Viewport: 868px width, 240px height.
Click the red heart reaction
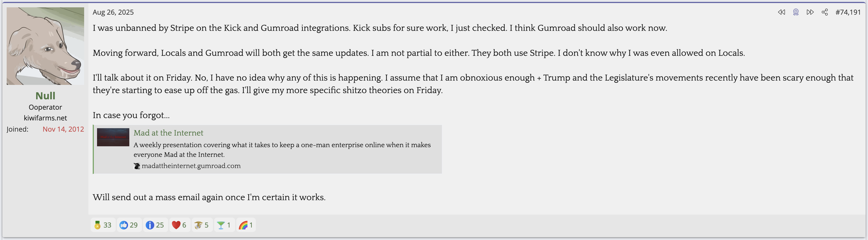click(179, 225)
